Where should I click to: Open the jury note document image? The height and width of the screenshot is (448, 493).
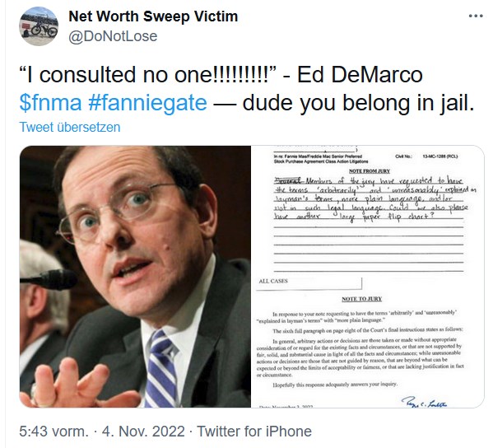point(368,277)
